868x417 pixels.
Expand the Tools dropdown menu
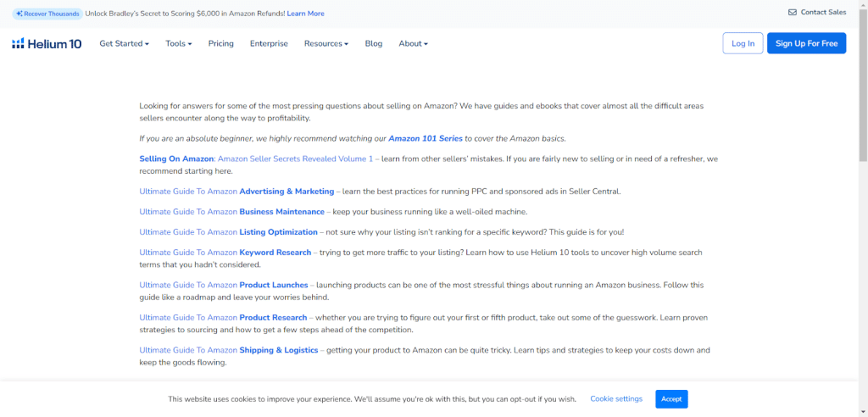point(178,44)
